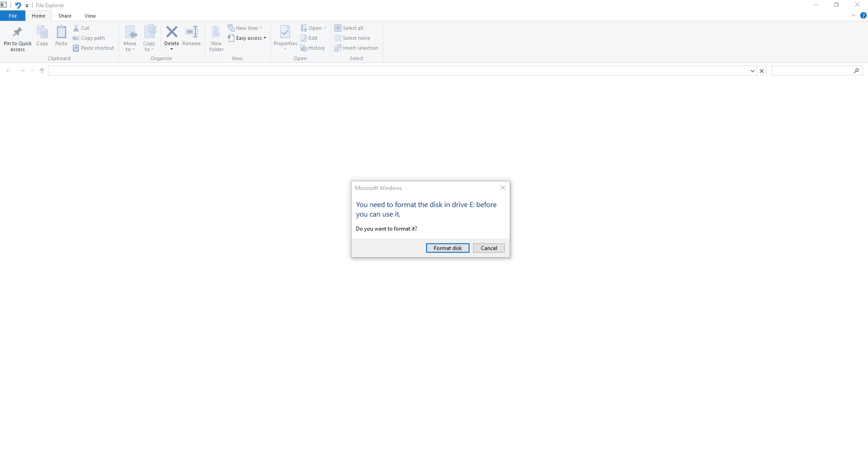Click History in the ribbon

point(313,48)
